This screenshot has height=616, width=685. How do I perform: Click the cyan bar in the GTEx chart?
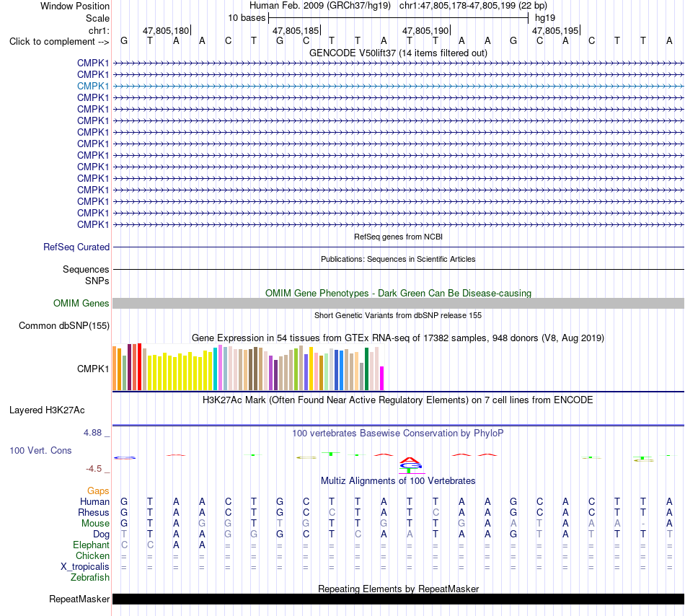[x=216, y=369]
